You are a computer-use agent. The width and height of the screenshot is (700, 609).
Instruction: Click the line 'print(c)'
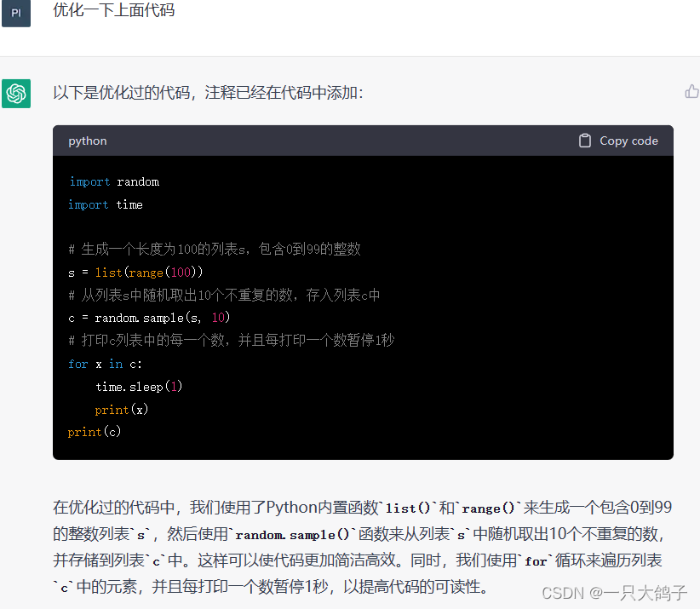[95, 432]
